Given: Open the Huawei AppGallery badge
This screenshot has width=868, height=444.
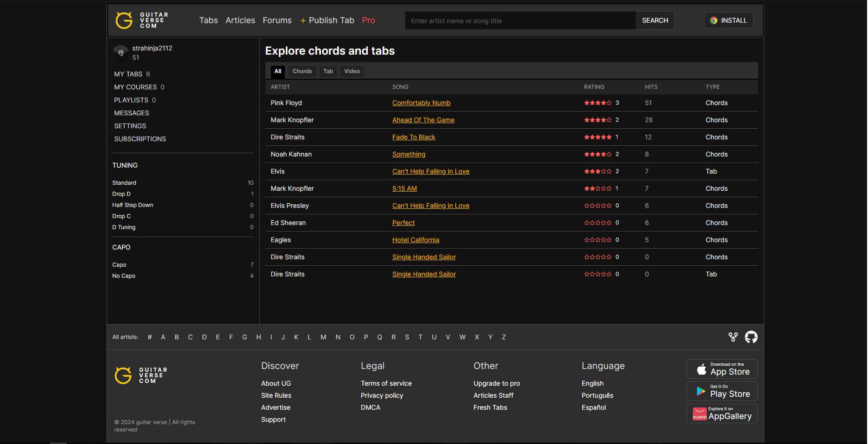Looking at the screenshot, I should (722, 413).
